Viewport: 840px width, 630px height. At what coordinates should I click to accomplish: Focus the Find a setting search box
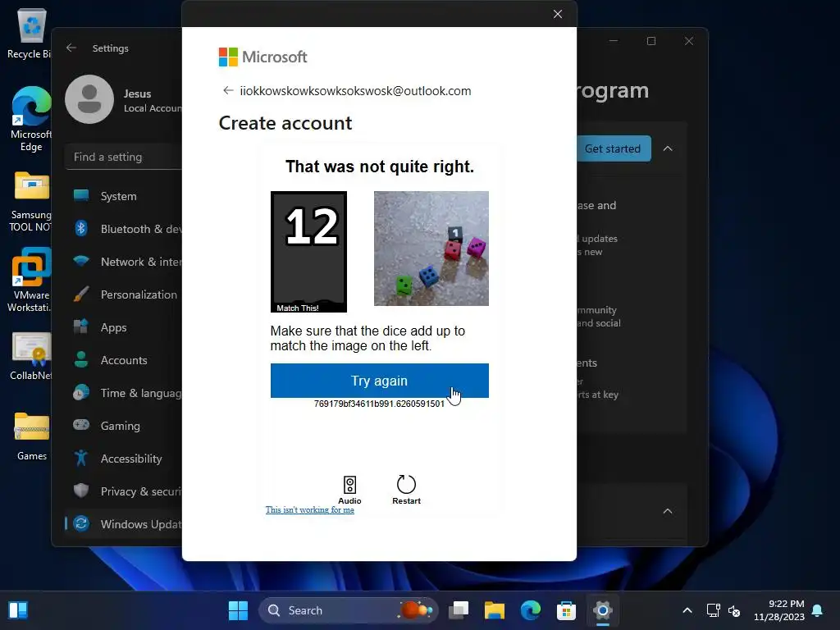(x=125, y=157)
